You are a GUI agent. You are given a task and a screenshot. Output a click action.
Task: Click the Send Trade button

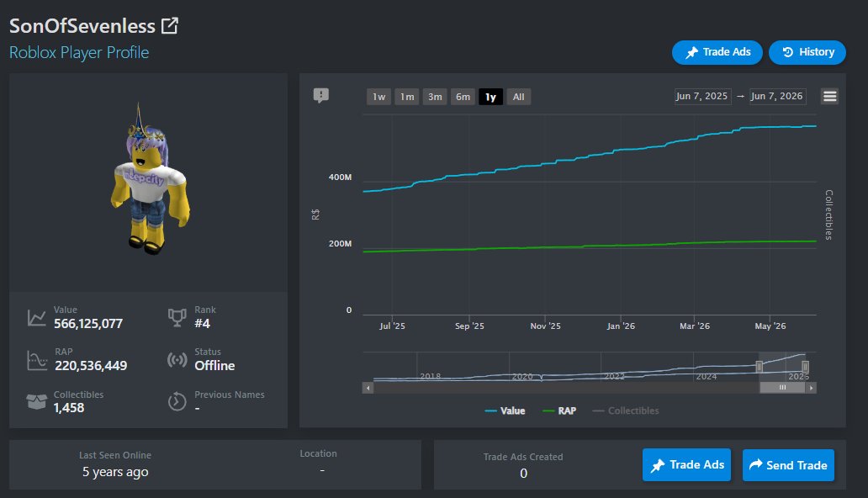(x=788, y=464)
